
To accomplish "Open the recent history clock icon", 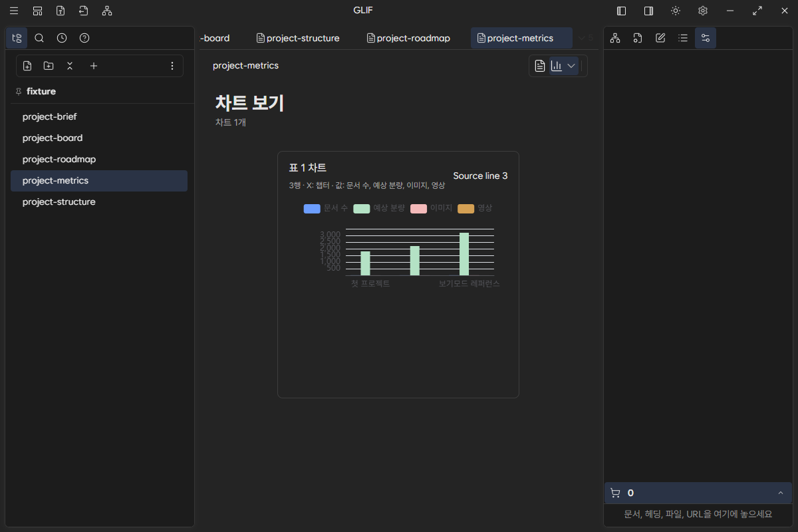I will click(62, 38).
